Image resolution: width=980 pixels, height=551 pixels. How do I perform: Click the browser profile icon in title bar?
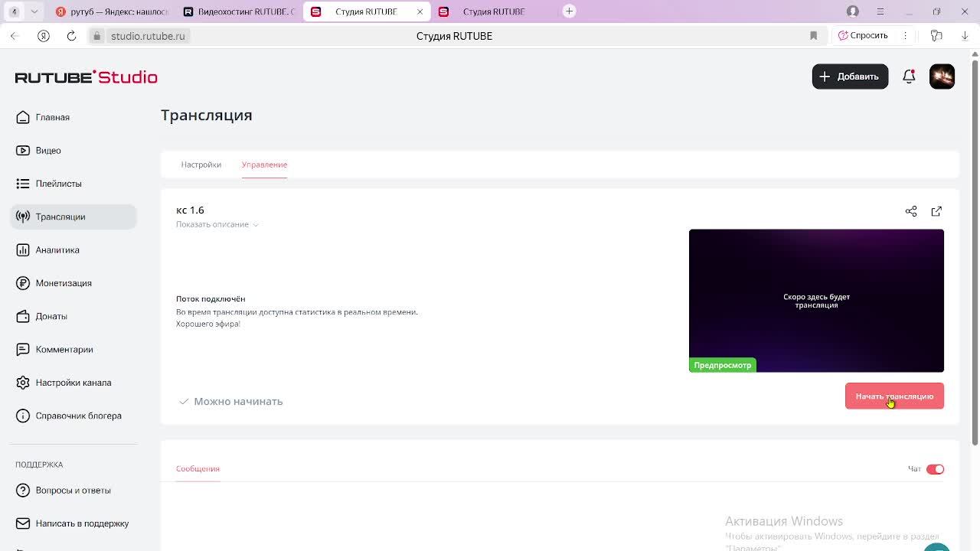coord(852,11)
